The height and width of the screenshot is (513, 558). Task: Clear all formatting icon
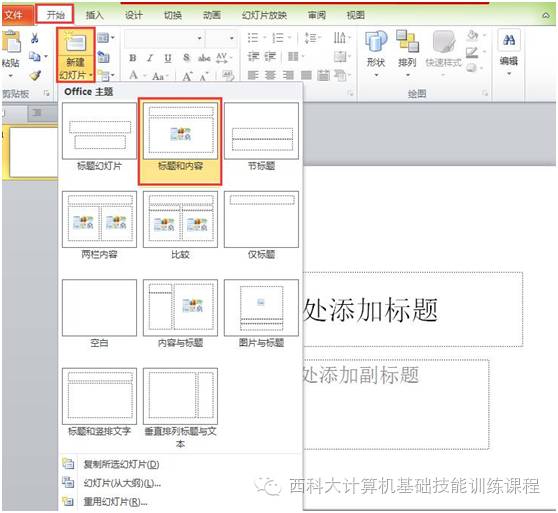(x=228, y=75)
